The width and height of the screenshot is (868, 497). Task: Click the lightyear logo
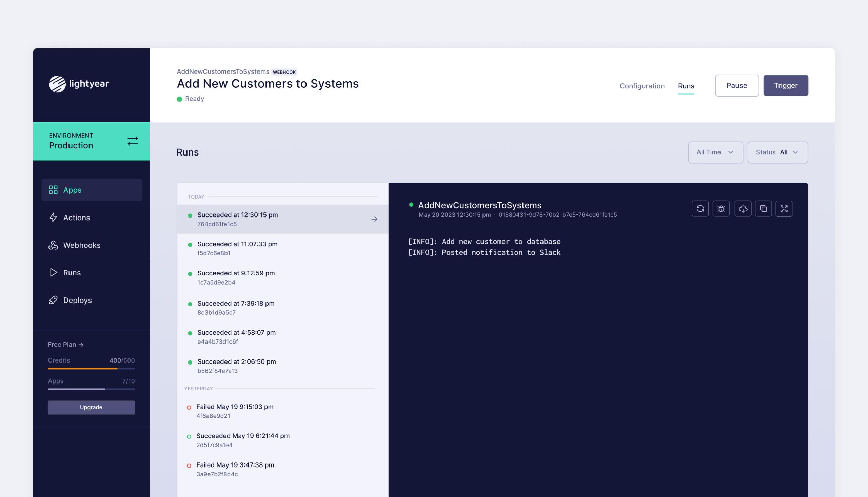79,84
